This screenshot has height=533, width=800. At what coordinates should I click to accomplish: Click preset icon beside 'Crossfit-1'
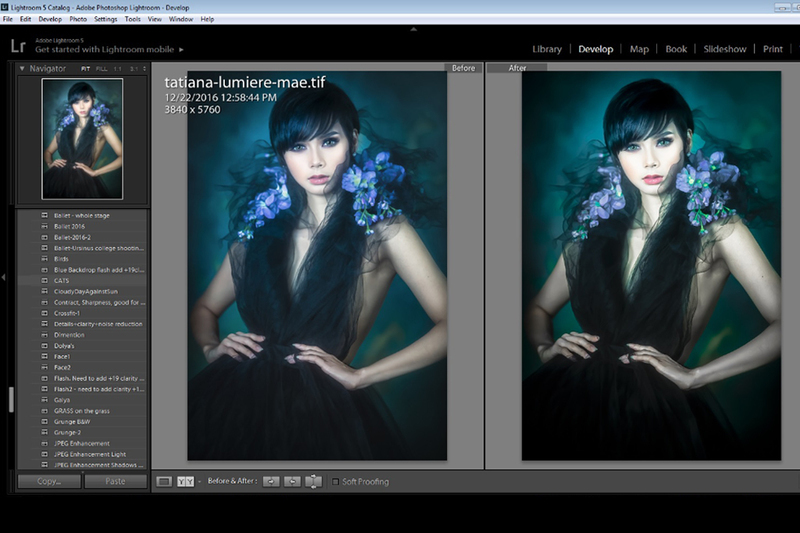point(44,313)
